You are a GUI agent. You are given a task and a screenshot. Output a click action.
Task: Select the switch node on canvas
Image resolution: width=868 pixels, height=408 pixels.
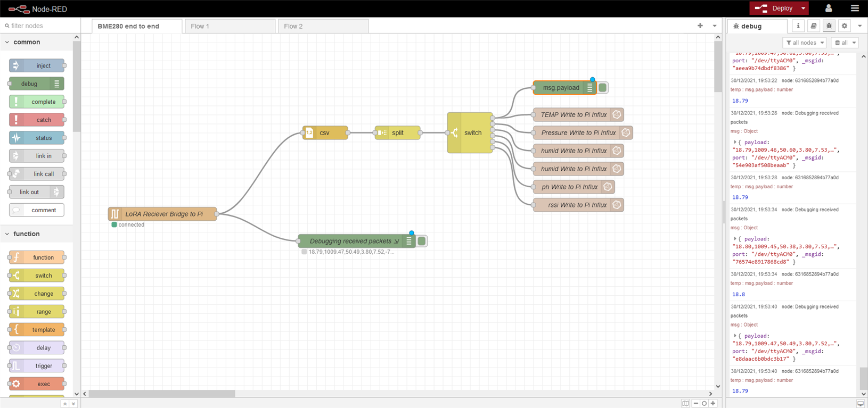[470, 133]
